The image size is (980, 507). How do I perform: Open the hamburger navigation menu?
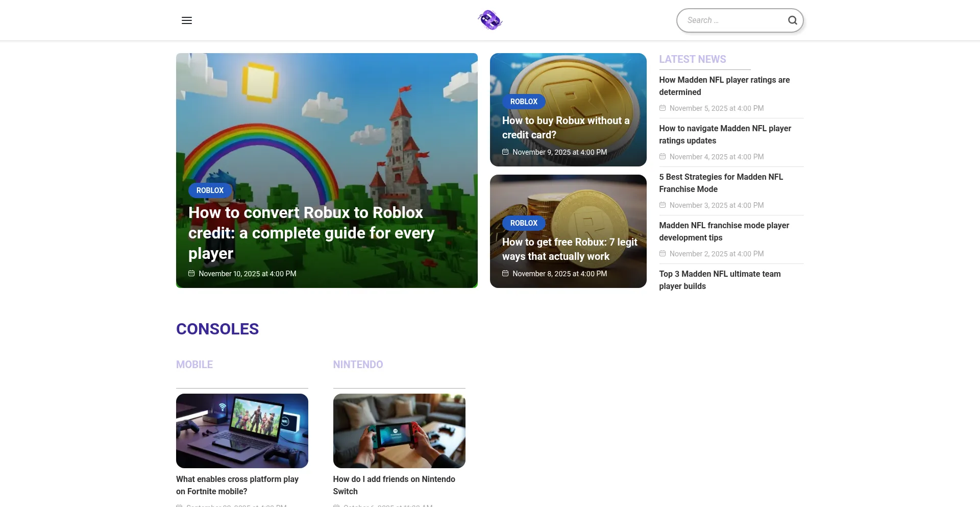coord(187,20)
